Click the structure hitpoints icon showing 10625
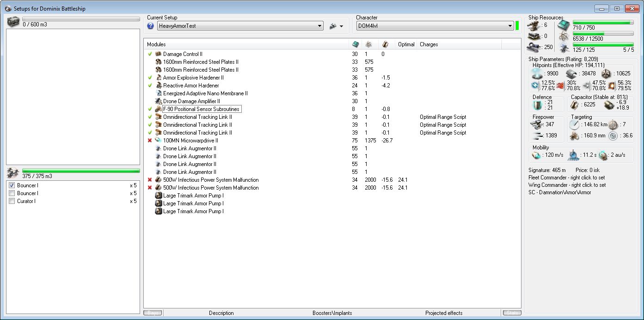Viewport: 644px width, 320px height. tap(607, 74)
